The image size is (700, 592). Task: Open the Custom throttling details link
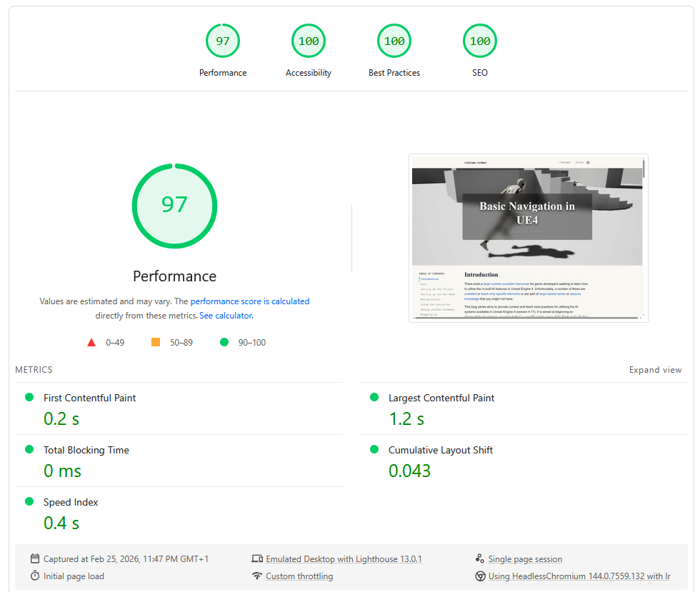(x=299, y=576)
